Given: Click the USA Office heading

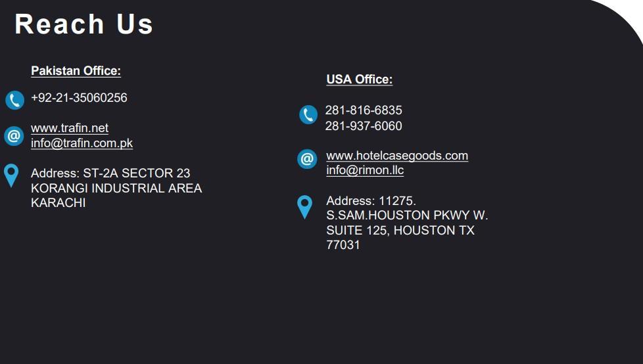Looking at the screenshot, I should (x=359, y=80).
